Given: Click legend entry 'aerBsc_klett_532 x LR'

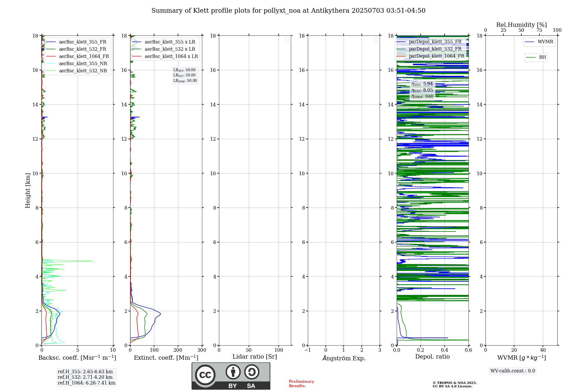Looking at the screenshot, I should pyautogui.click(x=164, y=49).
